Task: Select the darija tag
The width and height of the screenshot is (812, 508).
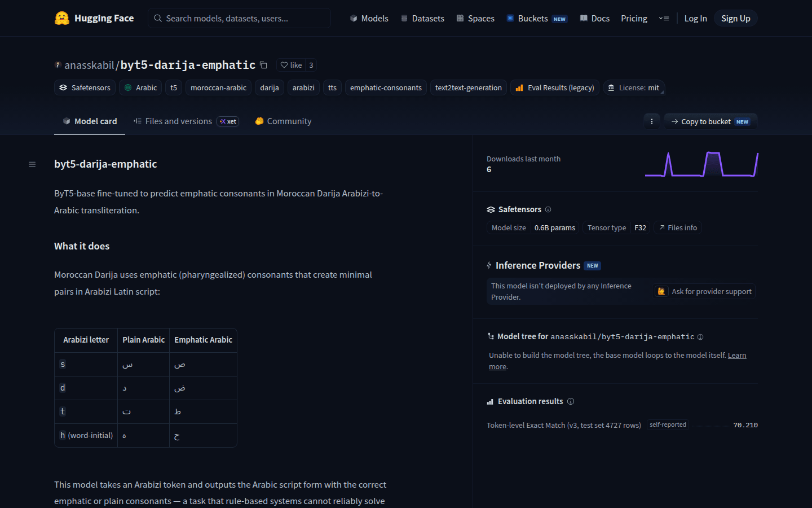Action: (x=270, y=87)
